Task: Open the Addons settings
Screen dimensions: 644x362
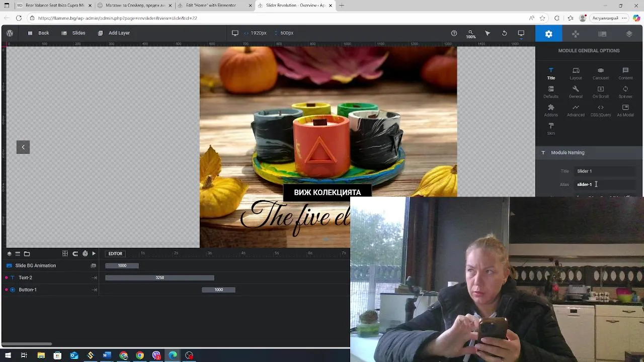Action: click(x=551, y=111)
